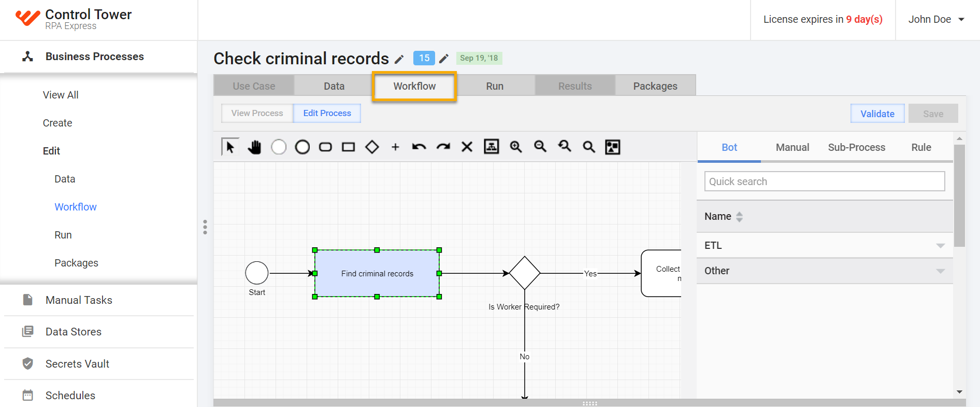The height and width of the screenshot is (407, 980).
Task: Open the Packages tab
Action: point(655,86)
